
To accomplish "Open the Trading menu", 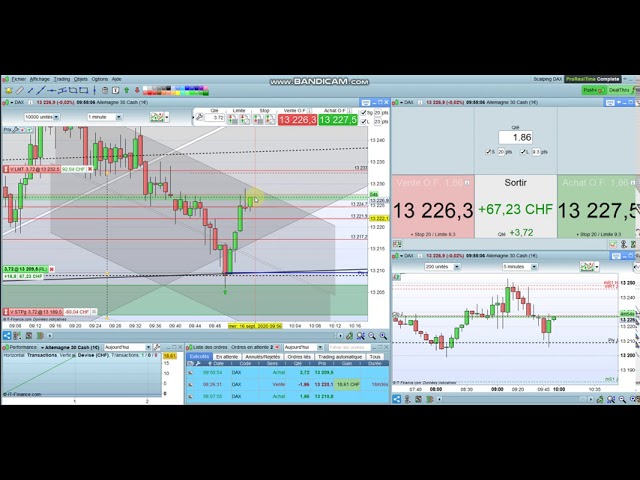I will 62,79.
